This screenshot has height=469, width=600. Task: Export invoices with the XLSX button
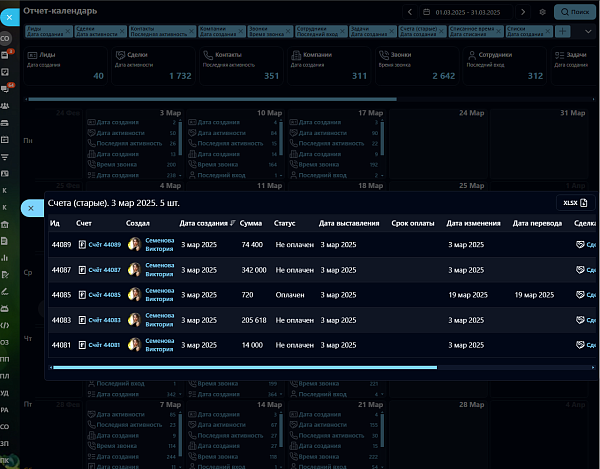point(575,203)
